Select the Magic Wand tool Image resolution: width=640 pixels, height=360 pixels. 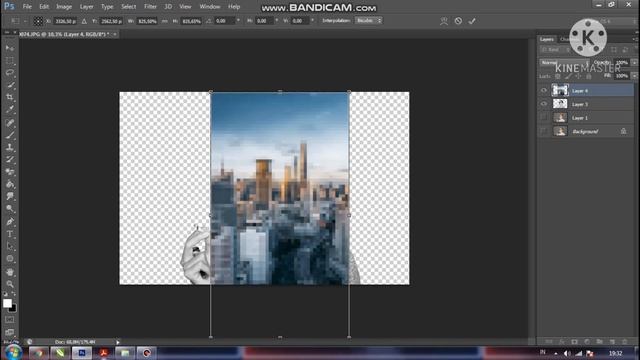pyautogui.click(x=10, y=85)
